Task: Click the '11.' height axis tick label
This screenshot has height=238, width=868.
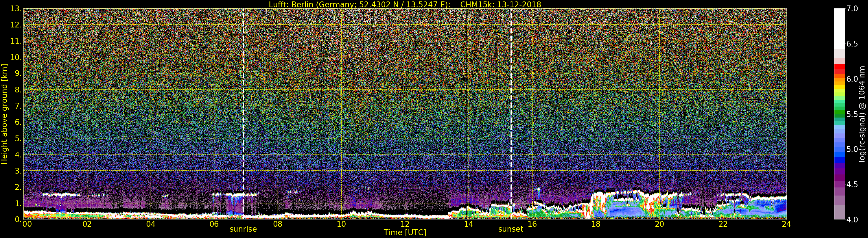Action: (x=16, y=41)
